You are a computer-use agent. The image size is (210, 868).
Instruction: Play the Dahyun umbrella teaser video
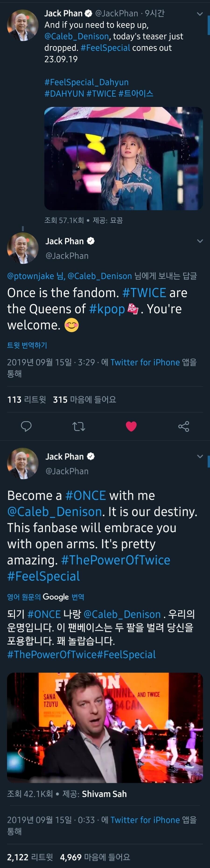click(123, 158)
